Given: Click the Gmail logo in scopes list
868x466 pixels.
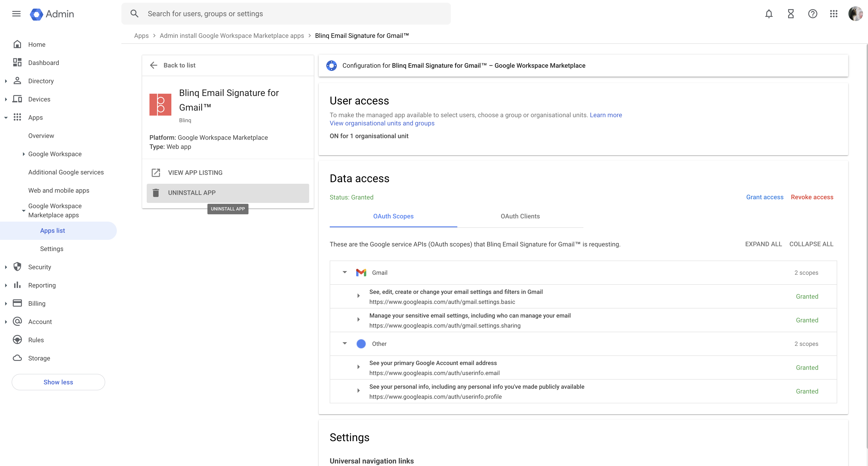Looking at the screenshot, I should 361,272.
